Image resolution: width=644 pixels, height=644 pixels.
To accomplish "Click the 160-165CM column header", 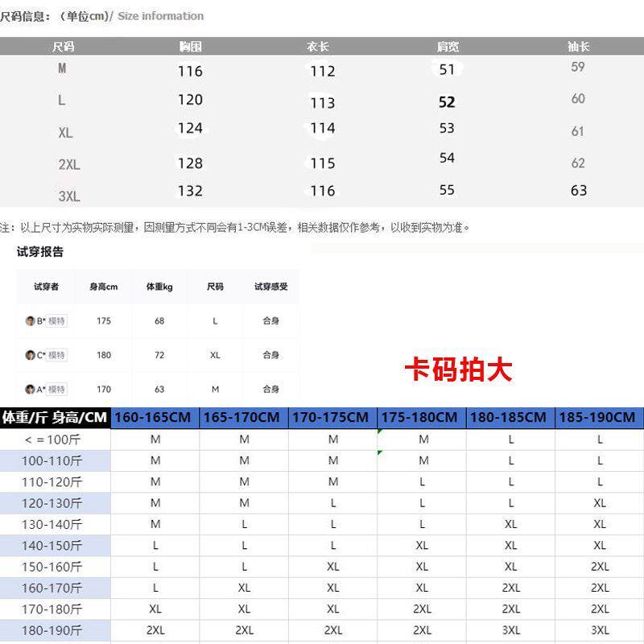I will click(155, 418).
